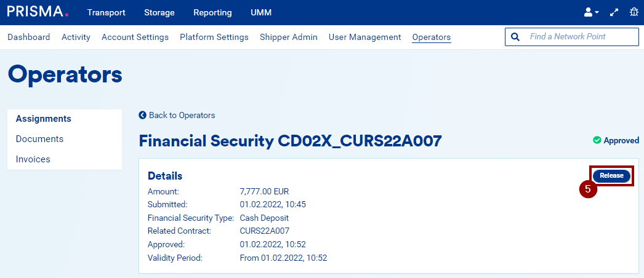Click the back arrow circle icon
The image size is (644, 278).
[143, 115]
